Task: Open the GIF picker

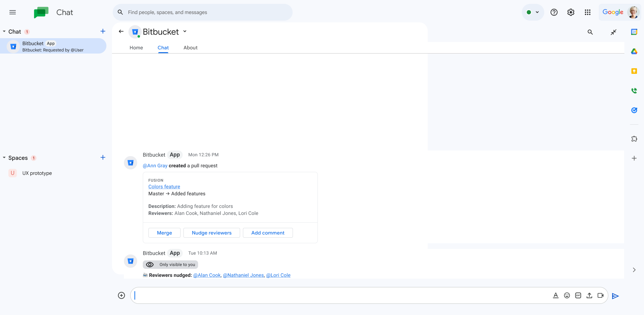Action: [x=578, y=295]
